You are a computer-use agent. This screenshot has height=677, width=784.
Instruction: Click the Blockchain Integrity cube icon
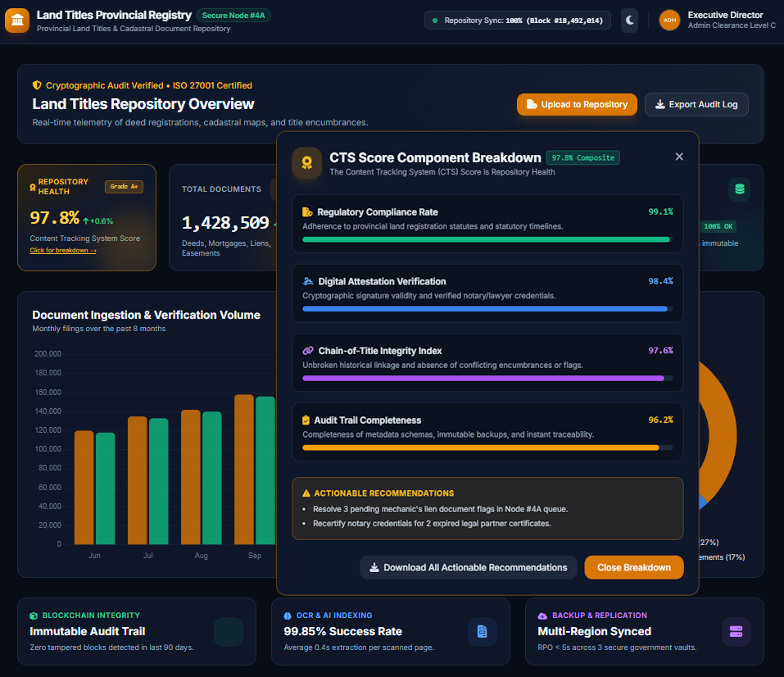click(x=34, y=616)
